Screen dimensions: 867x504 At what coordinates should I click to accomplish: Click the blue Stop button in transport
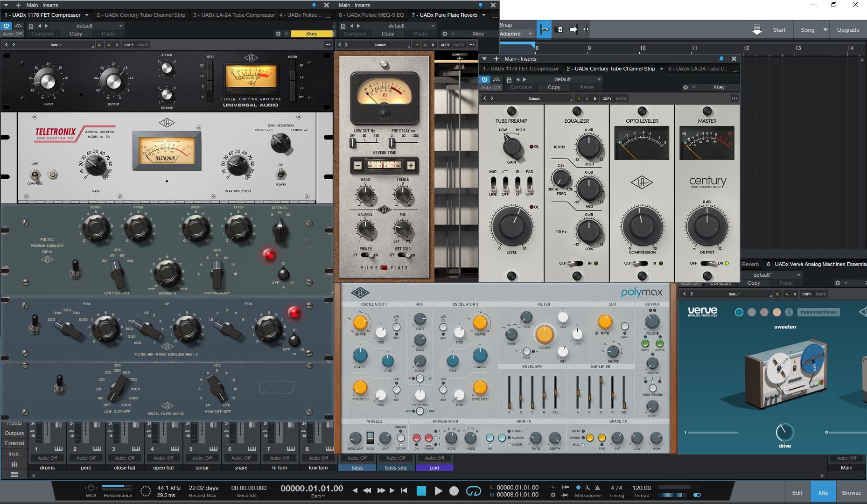tap(421, 490)
